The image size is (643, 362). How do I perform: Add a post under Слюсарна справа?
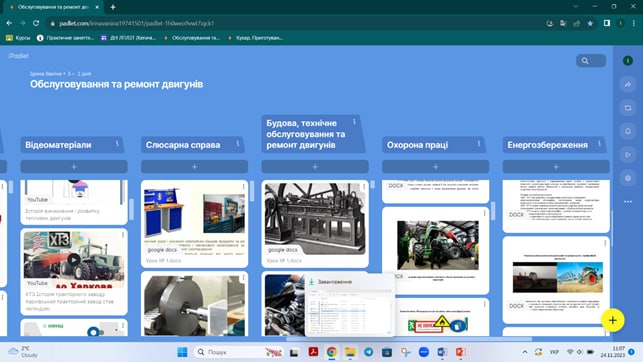194,167
